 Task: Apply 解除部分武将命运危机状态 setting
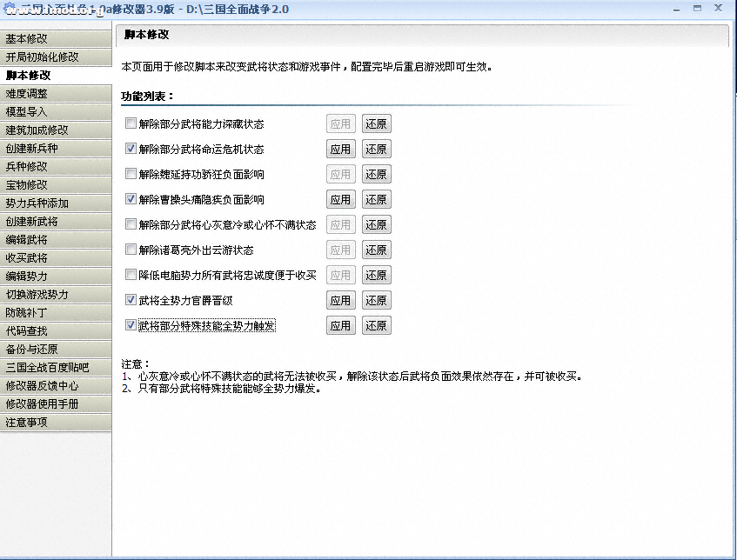coord(340,149)
